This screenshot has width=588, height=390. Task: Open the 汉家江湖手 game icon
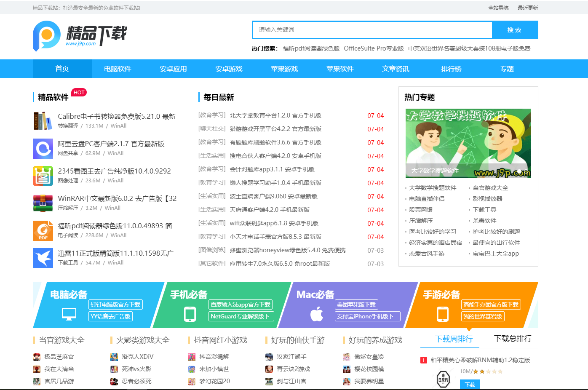click(269, 357)
